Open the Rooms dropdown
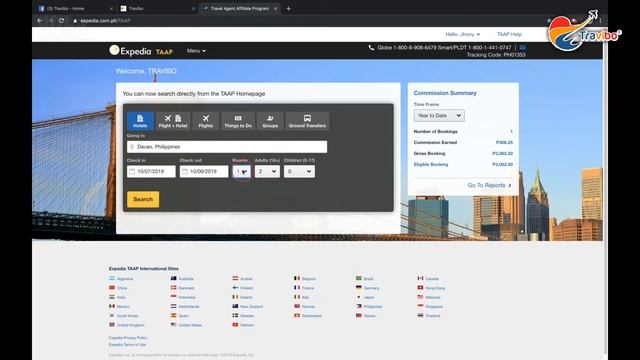The height and width of the screenshot is (360, 640). [x=242, y=171]
